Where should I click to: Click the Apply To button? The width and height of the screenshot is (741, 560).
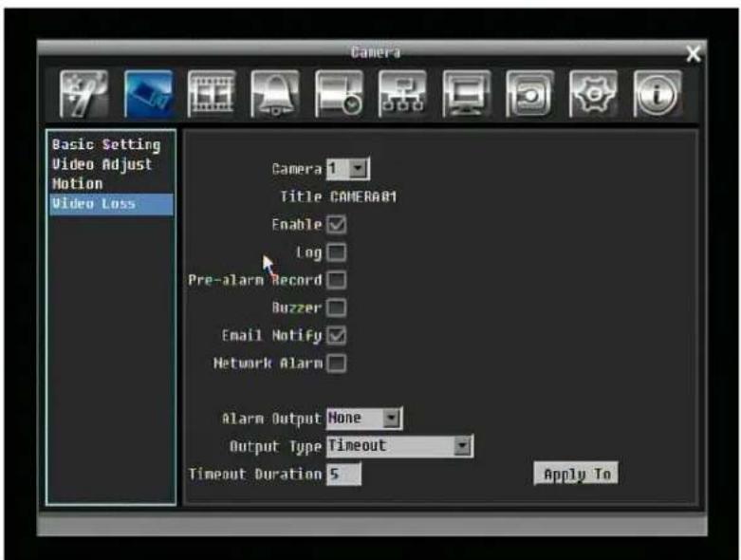tap(576, 474)
